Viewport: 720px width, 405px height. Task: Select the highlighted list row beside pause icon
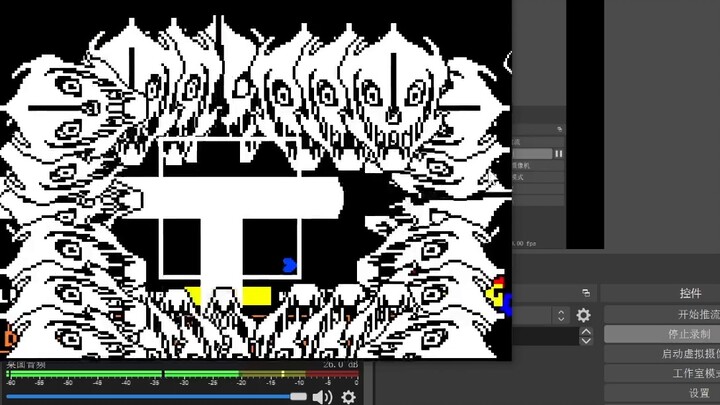pos(532,154)
